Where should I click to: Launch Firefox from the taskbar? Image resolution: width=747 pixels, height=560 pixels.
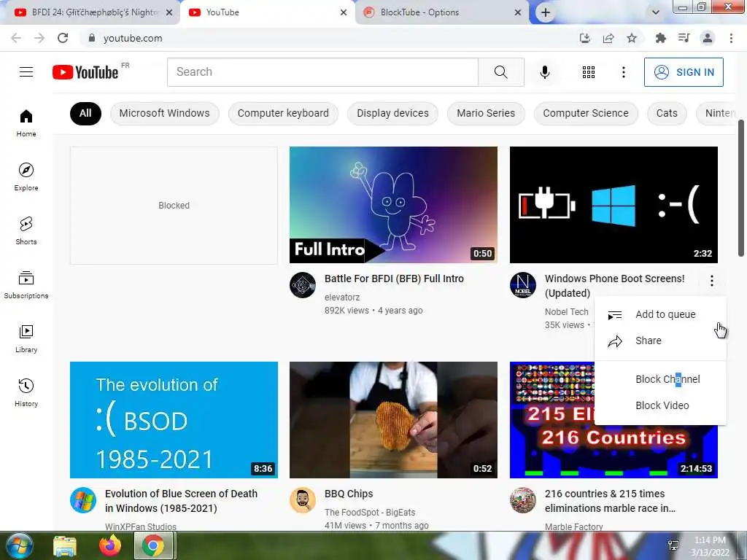click(x=110, y=545)
